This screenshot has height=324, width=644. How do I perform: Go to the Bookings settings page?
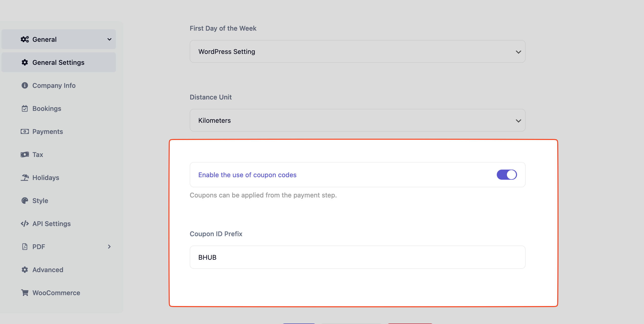tap(47, 109)
